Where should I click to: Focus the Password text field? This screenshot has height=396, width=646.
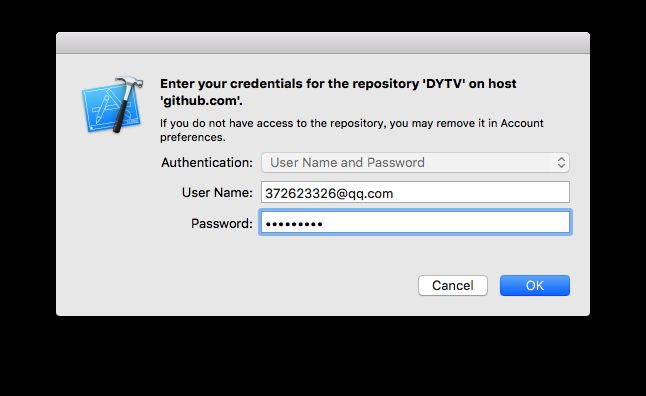click(415, 223)
